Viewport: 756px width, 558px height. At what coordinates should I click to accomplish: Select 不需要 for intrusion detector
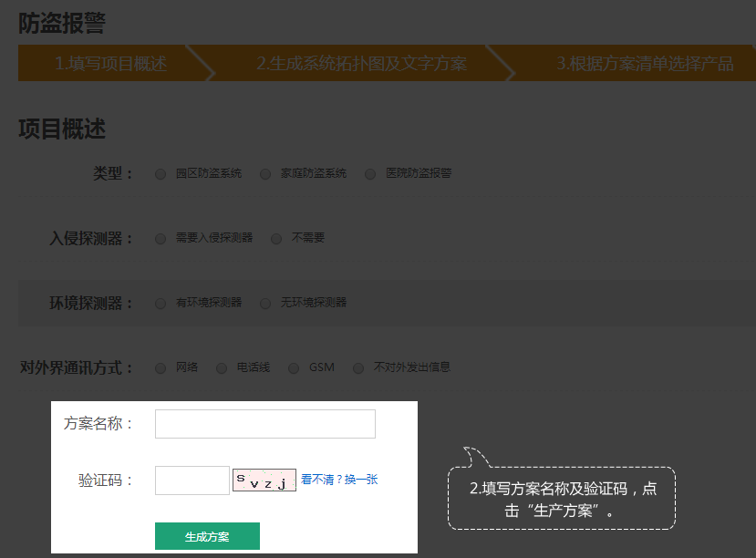276,239
